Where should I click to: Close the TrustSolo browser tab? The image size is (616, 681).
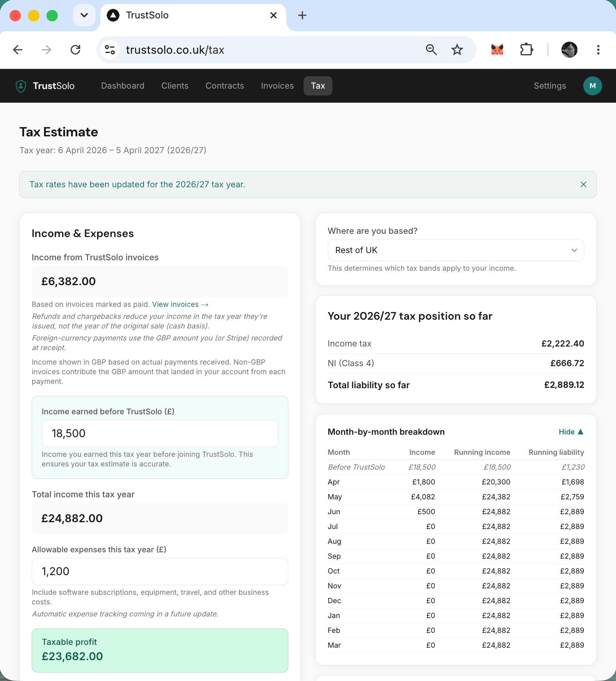pos(274,15)
